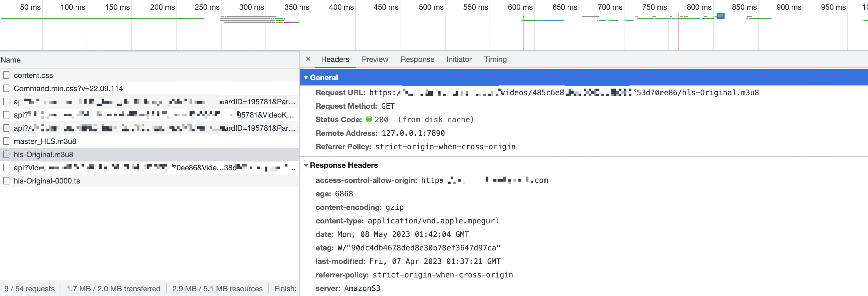Select the hls-Original.m3u8 request
This screenshot has height=296, width=868.
[149, 155]
